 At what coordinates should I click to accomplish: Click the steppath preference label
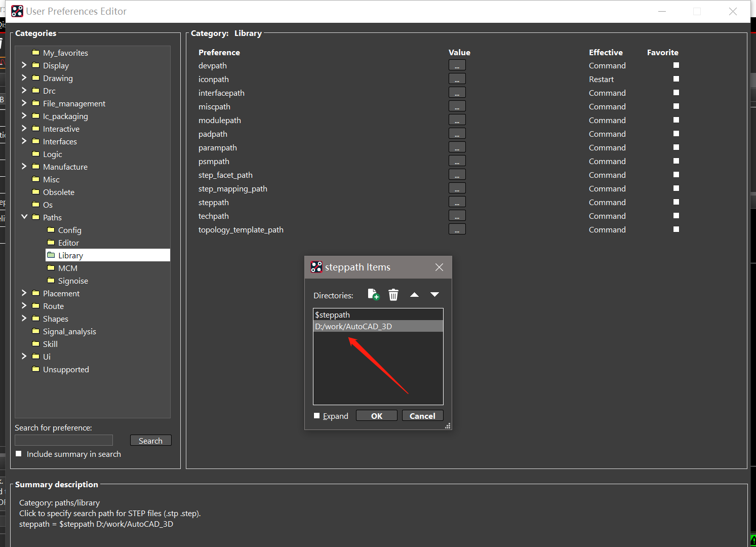pyautogui.click(x=214, y=202)
